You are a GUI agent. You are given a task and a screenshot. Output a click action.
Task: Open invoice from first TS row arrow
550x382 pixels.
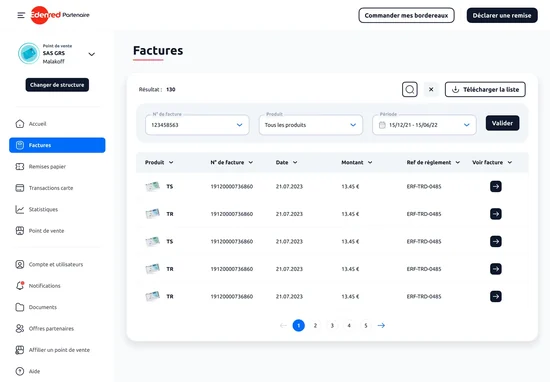pyautogui.click(x=496, y=187)
